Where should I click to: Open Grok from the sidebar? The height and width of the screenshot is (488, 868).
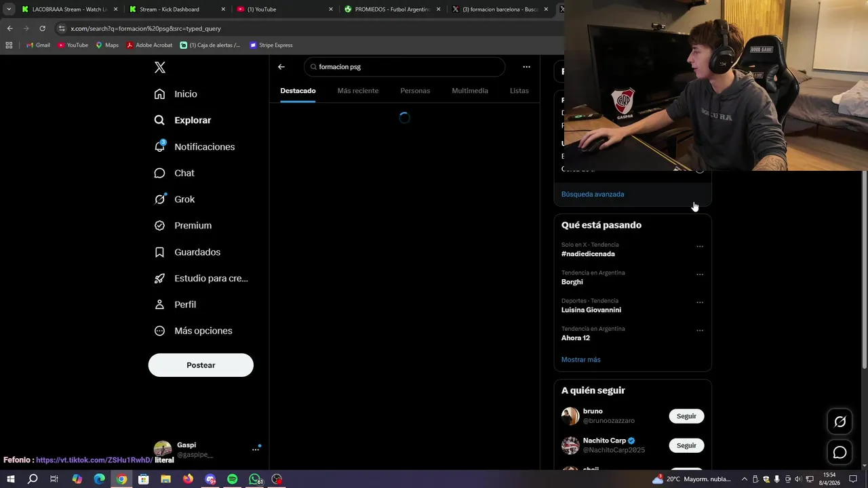(174, 199)
